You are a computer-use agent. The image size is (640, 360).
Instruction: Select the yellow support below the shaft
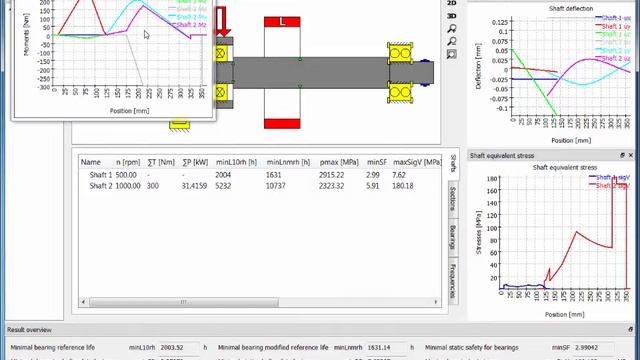pyautogui.click(x=180, y=124)
